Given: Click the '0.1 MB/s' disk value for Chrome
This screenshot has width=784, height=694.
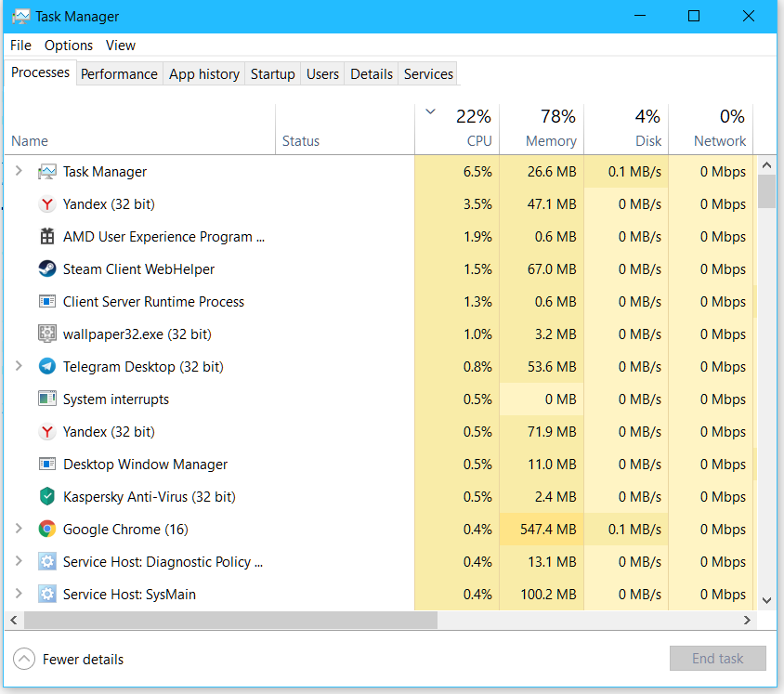Looking at the screenshot, I should click(x=634, y=530).
